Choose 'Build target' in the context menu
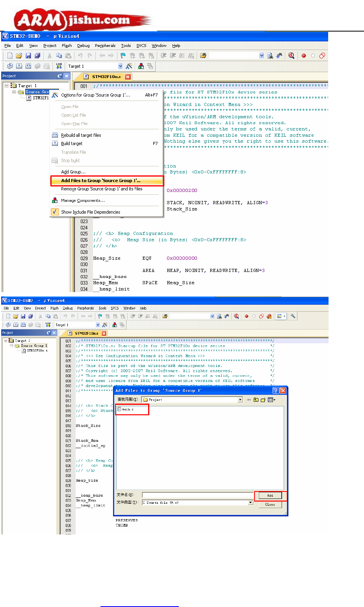Image resolution: width=364 pixels, height=607 pixels. 107,143
